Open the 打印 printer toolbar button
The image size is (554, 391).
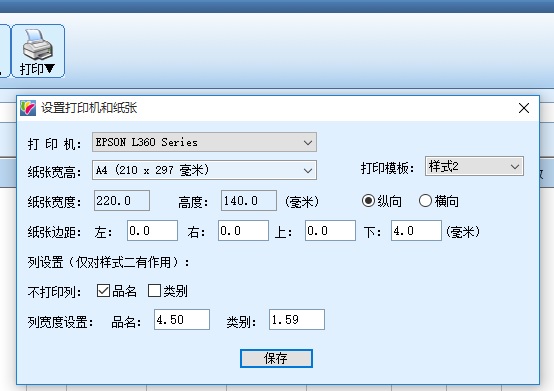[38, 51]
